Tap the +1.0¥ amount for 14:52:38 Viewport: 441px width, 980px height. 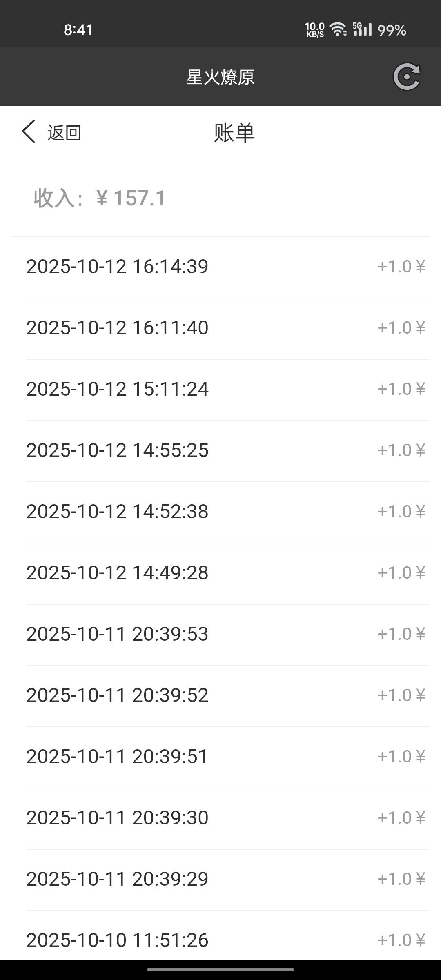(401, 512)
